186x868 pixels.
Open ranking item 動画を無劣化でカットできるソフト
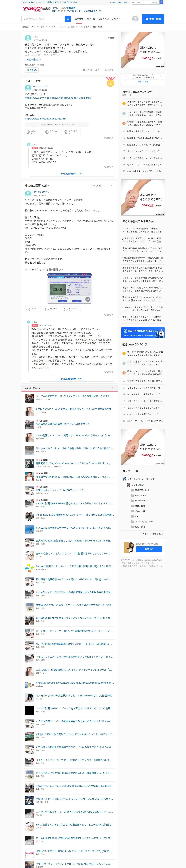pyautogui.click(x=144, y=131)
